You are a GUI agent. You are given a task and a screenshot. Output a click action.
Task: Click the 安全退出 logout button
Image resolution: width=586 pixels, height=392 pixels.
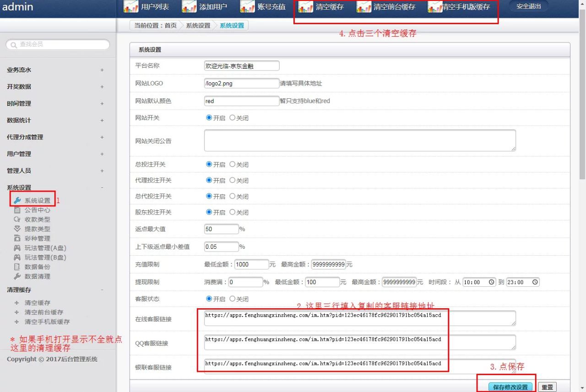(528, 6)
